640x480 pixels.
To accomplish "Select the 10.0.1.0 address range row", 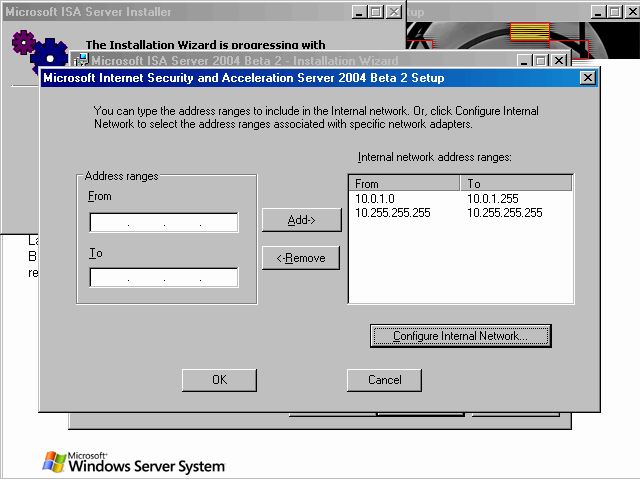I will [375, 199].
